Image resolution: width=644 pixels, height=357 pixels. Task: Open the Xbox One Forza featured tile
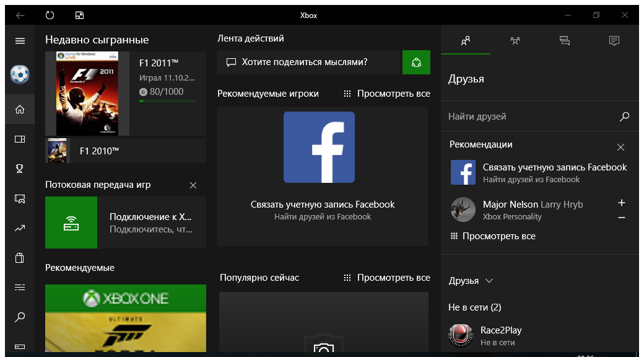(x=126, y=318)
